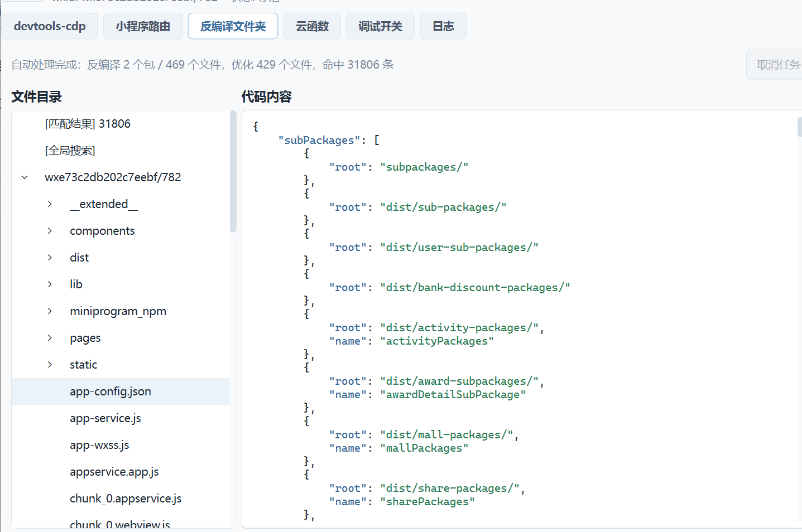Image resolution: width=802 pixels, height=532 pixels.
Task: Expand the __extended__ folder
Action: tap(50, 204)
